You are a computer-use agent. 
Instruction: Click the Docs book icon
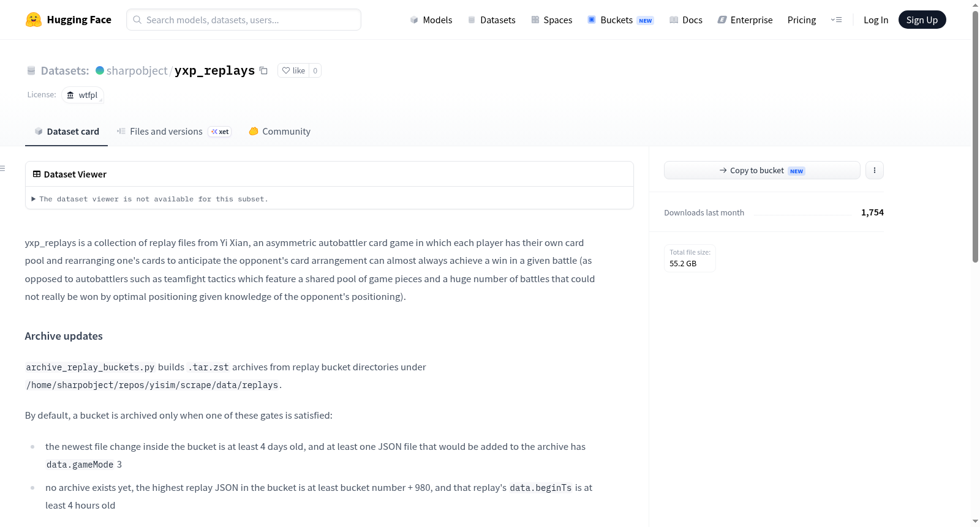pos(674,20)
